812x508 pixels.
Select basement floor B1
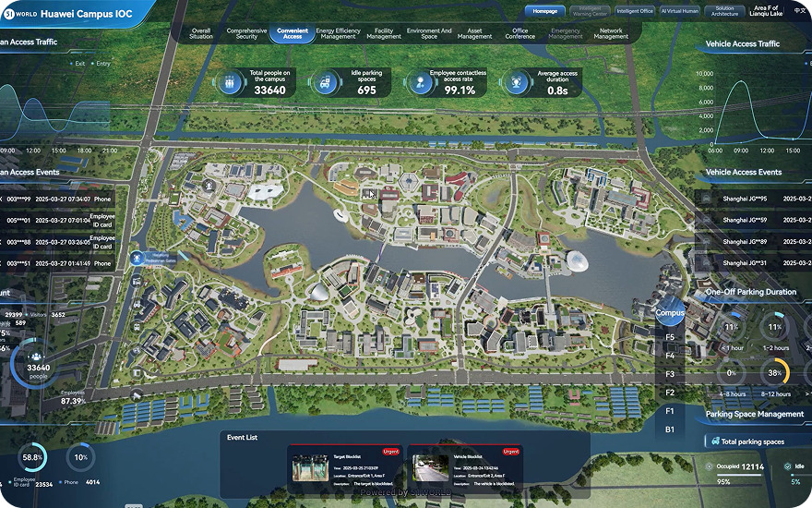670,429
